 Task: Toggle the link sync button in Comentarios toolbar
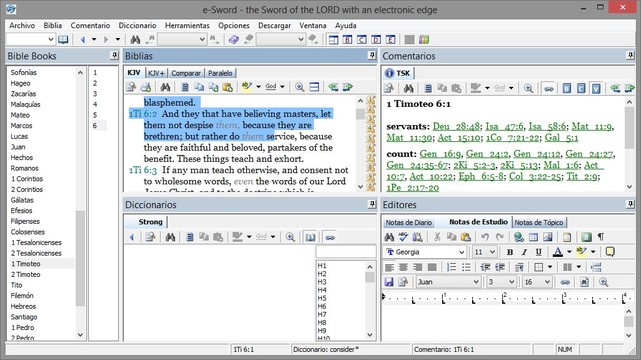point(549,88)
